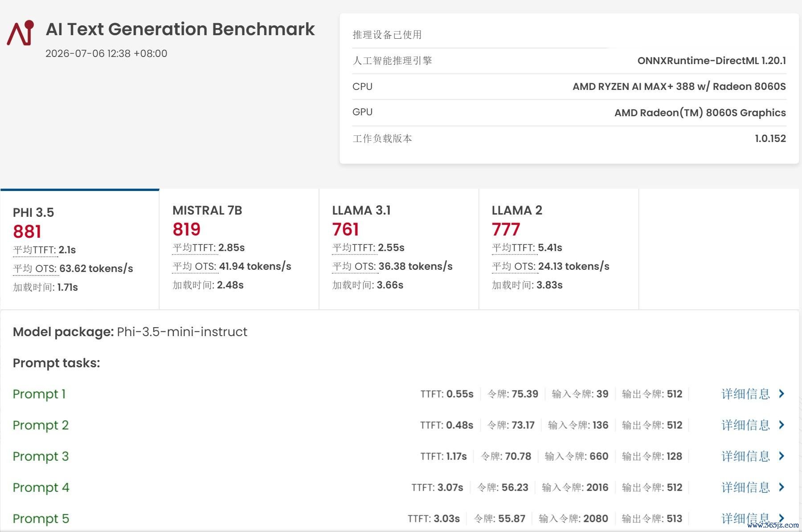
Task: Click Prompt 1 TTFT value 0.55s
Action: (460, 394)
